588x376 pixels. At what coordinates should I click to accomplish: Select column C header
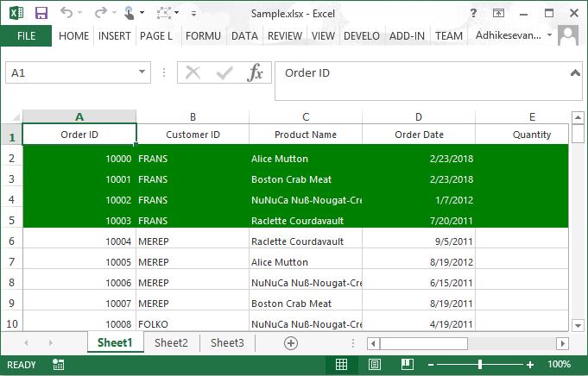(306, 116)
